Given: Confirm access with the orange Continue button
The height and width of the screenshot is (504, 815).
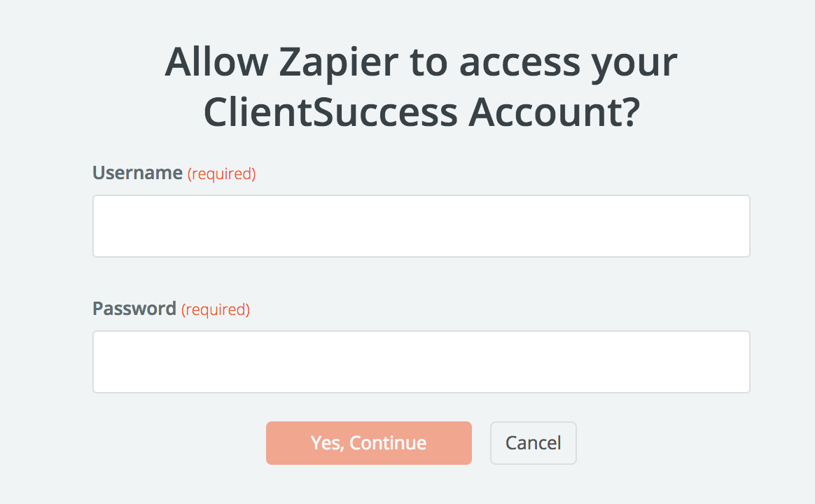Looking at the screenshot, I should coord(368,443).
